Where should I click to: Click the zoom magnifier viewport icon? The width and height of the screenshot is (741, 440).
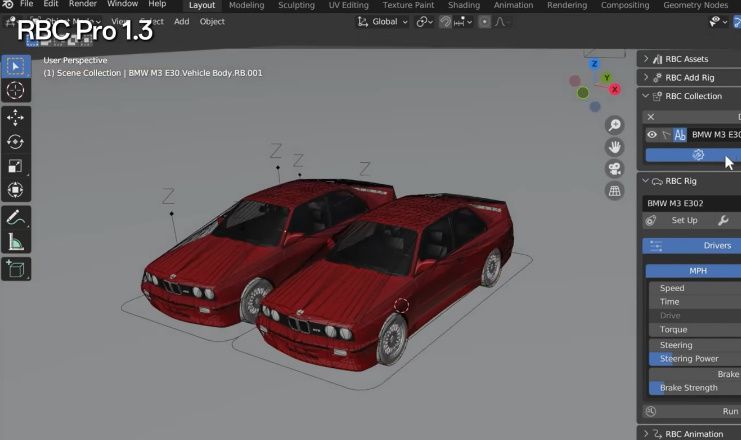[615, 125]
